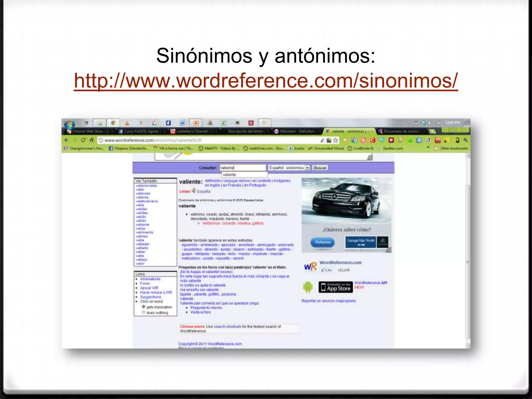The height and width of the screenshot is (399, 532).
Task: Click the red C extension icon
Action: (373, 140)
